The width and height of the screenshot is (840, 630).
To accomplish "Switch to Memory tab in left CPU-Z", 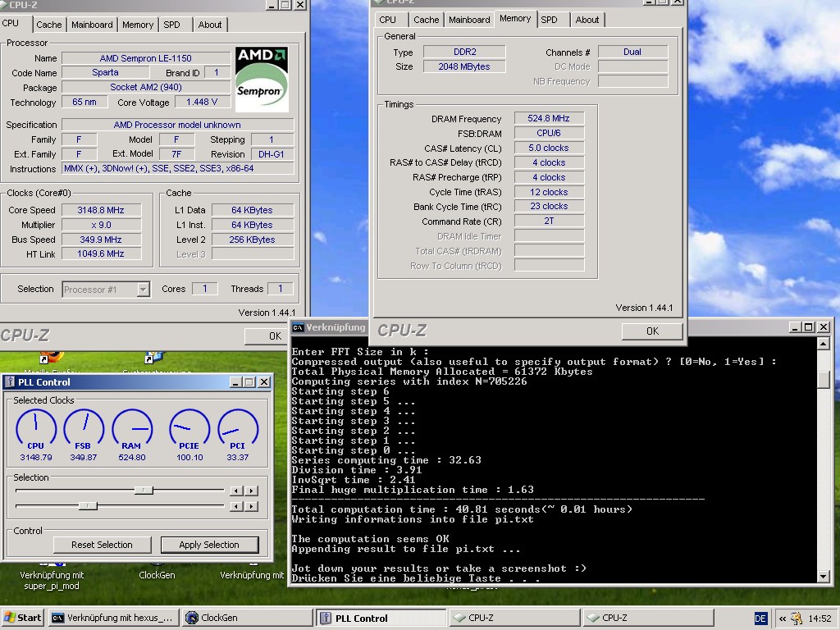I will tap(138, 25).
